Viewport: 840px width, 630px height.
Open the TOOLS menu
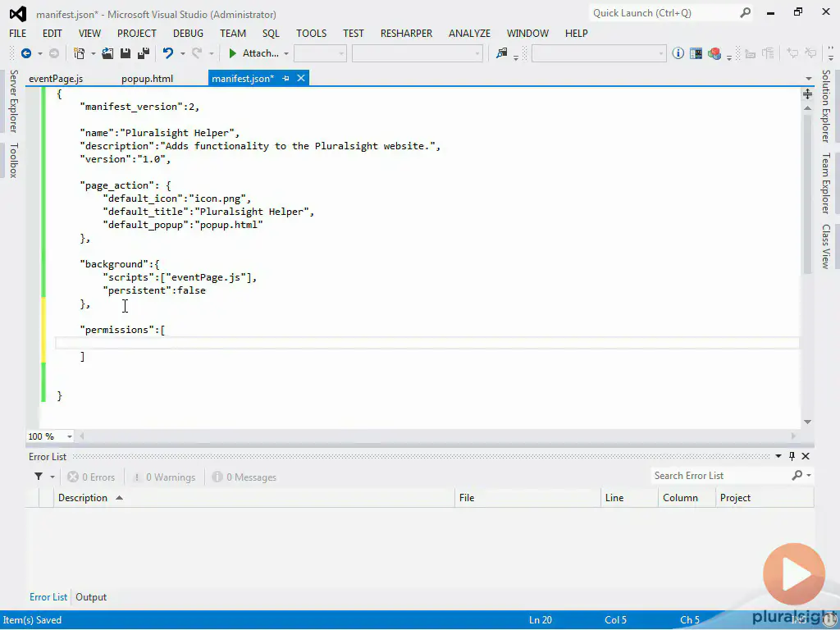point(311,33)
